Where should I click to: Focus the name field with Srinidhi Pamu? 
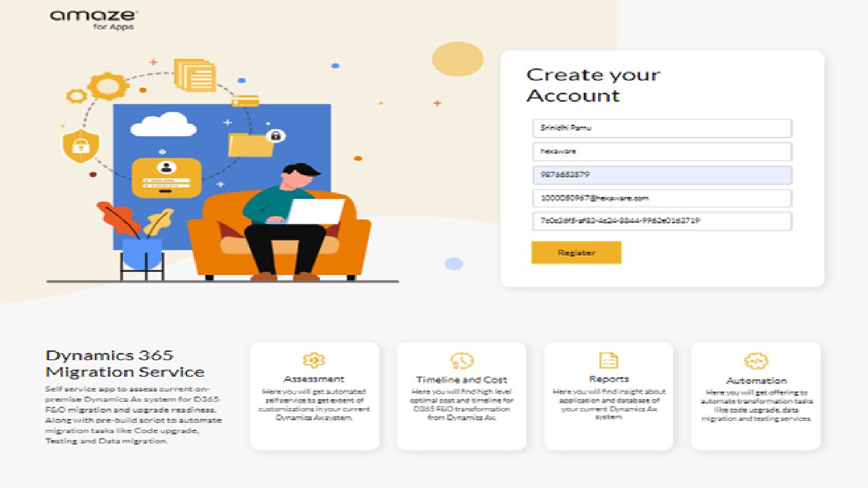[662, 128]
